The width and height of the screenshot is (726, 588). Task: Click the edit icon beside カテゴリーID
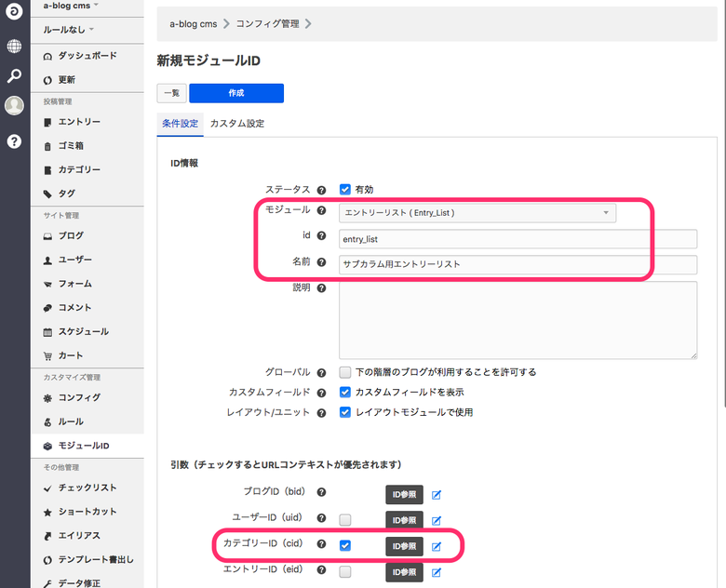(x=437, y=546)
